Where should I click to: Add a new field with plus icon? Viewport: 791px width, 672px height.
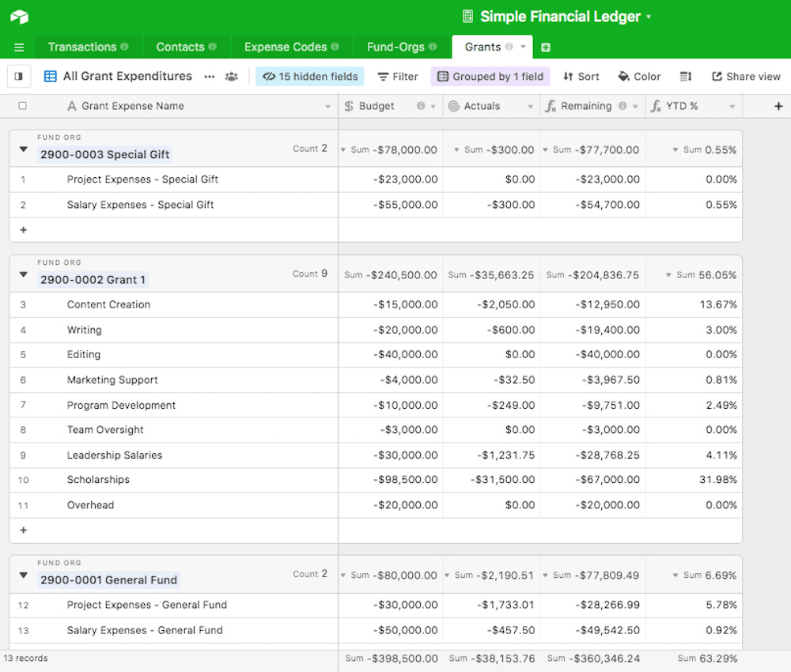click(778, 106)
